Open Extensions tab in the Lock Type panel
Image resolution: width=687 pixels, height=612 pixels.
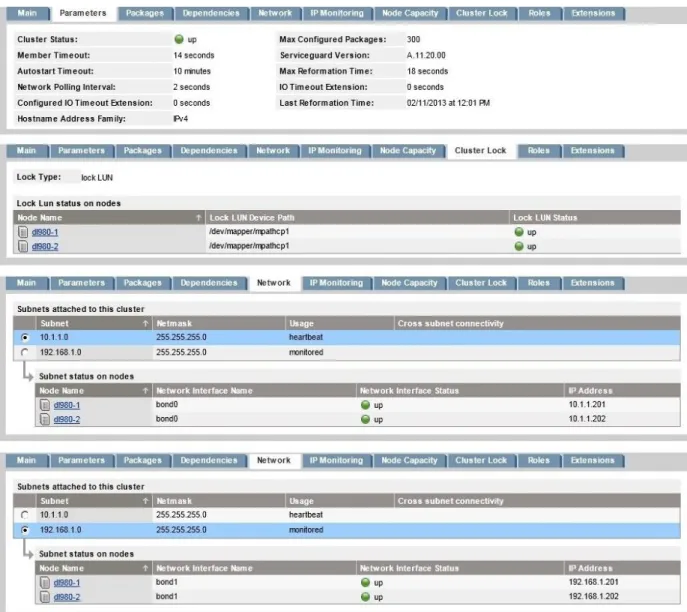point(592,151)
